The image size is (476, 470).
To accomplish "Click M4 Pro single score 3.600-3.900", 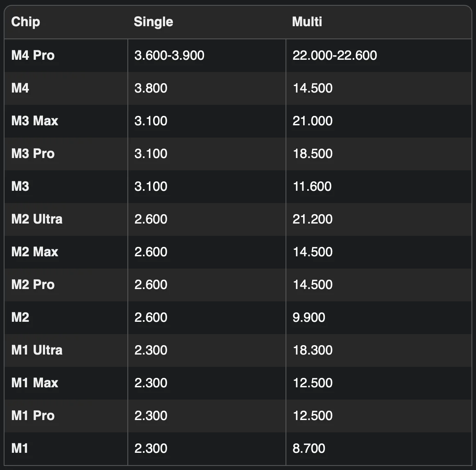I will (x=169, y=55).
